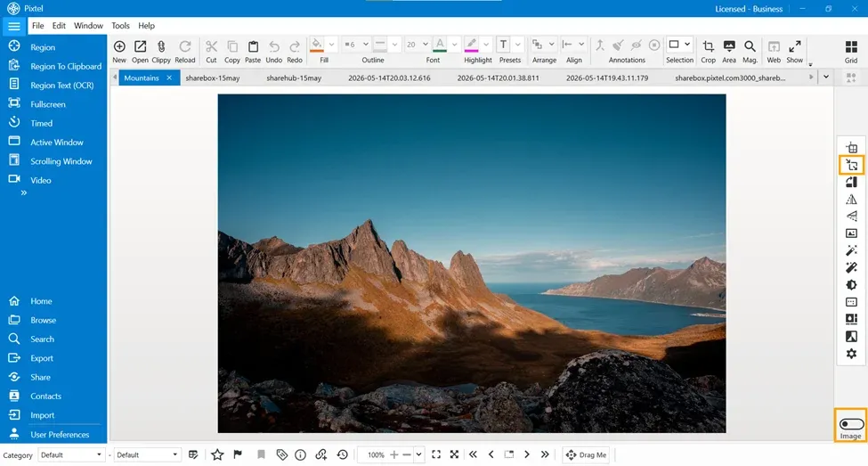The height and width of the screenshot is (466, 868).
Task: Open the Grid view icon
Action: coord(851,46)
